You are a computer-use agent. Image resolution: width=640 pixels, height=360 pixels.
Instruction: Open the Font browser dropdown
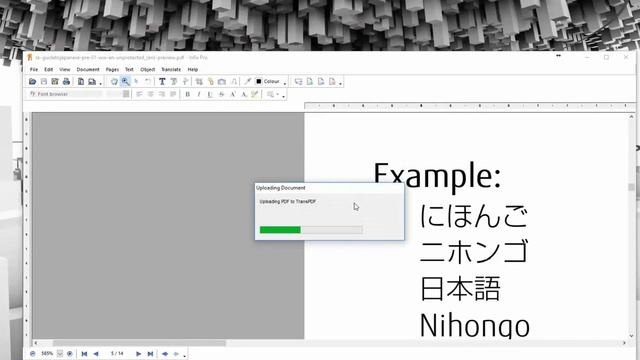pos(126,94)
